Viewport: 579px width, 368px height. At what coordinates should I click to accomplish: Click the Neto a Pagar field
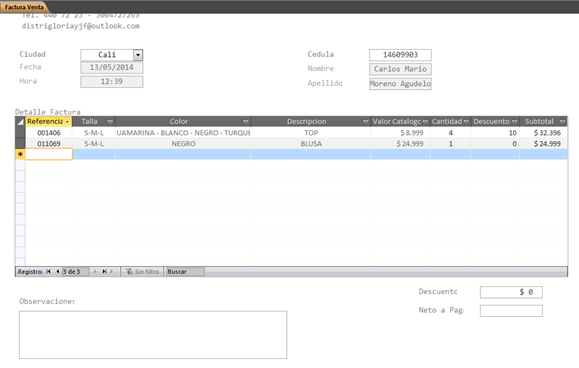point(511,311)
